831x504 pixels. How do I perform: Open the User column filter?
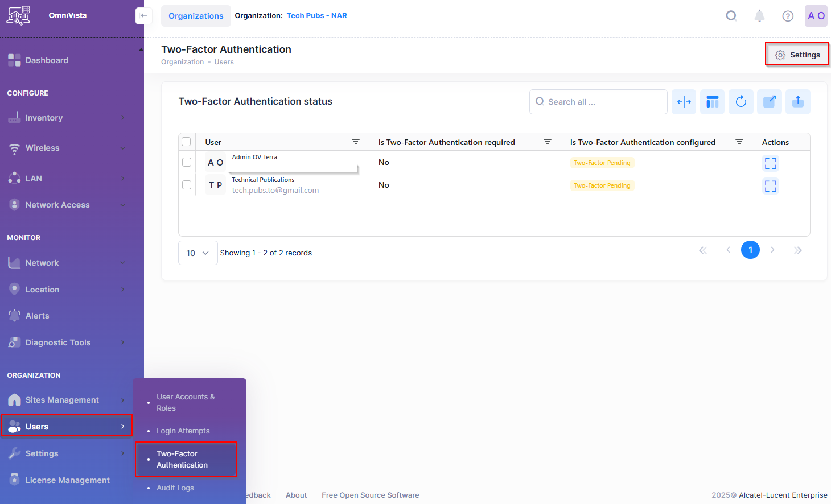tap(356, 142)
